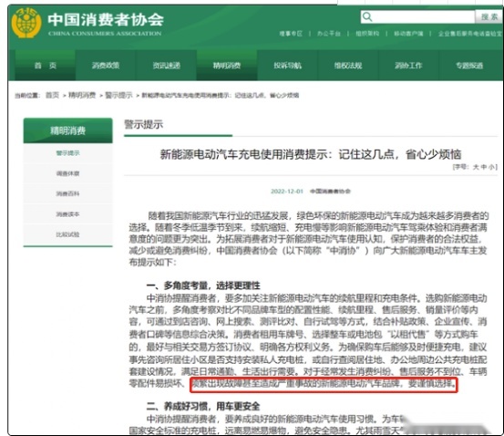The height and width of the screenshot is (436, 504).
Task: Click the source 中国消费者协会 beside date
Action: [x=330, y=192]
